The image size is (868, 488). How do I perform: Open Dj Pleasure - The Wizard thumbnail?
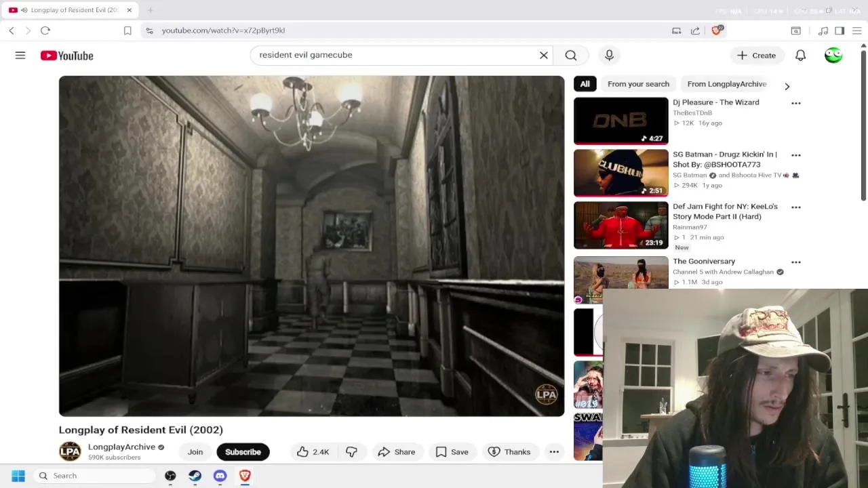(x=620, y=121)
